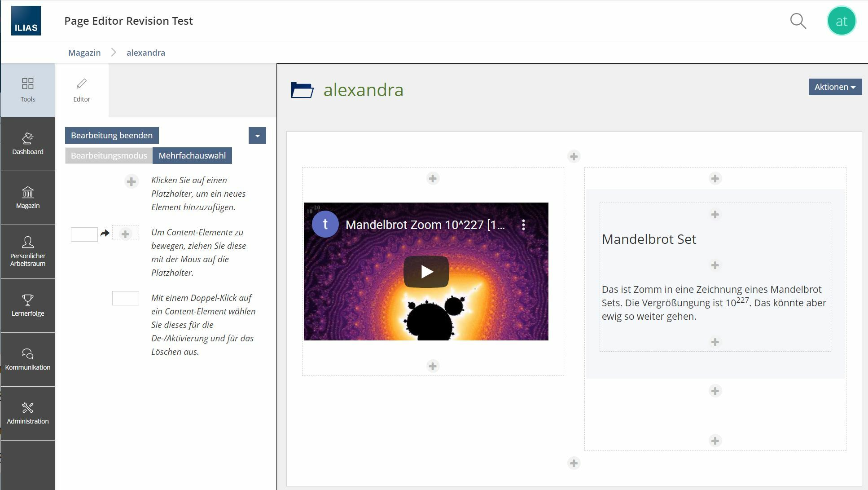Click Bearbeitung beenden button
The image size is (868, 490).
coord(112,135)
